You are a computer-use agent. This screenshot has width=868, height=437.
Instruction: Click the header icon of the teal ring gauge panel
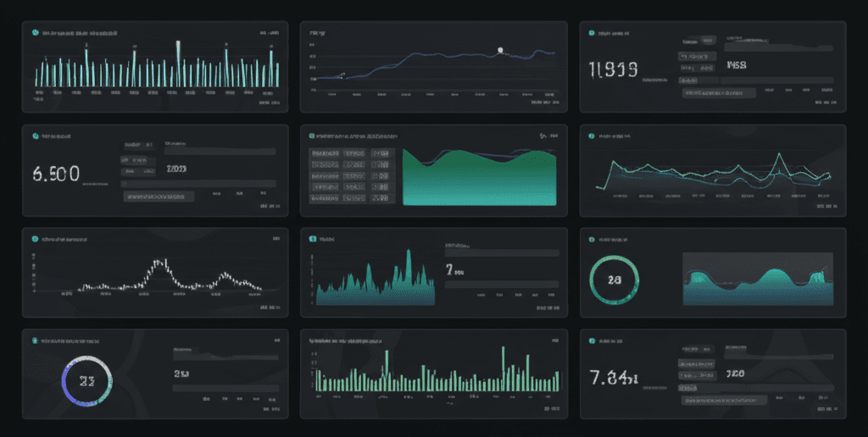point(592,240)
